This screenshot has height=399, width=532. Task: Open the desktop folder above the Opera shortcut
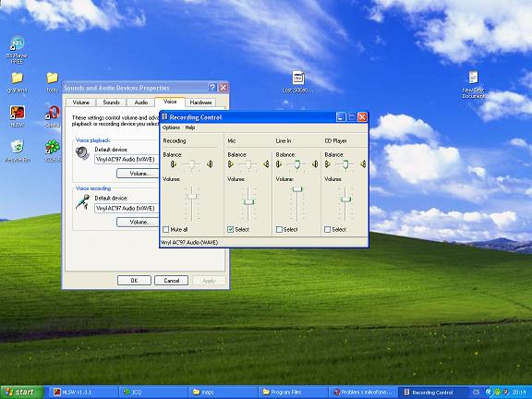coord(53,82)
